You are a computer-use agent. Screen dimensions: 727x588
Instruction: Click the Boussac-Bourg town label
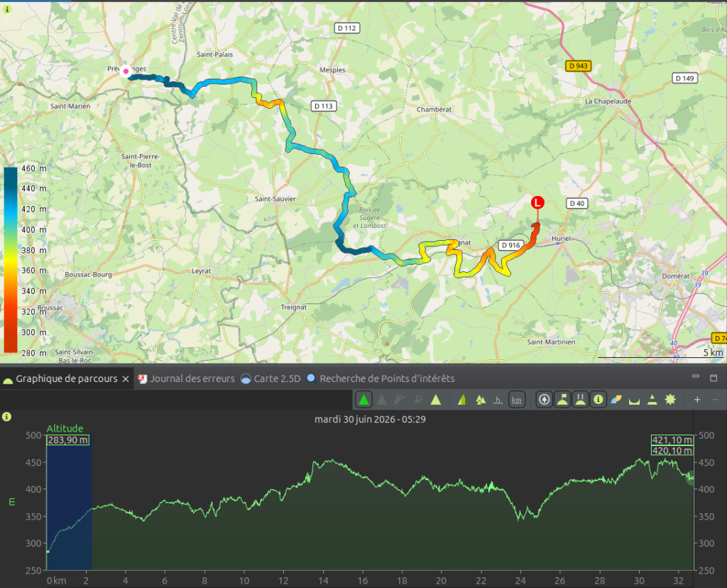pos(88,275)
